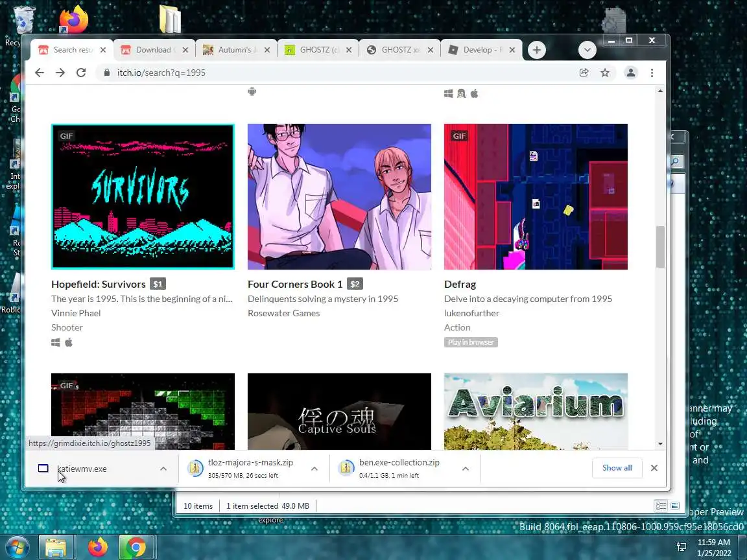Open the Aviarium game thumbnail
Viewport: 747px width, 560px height.
536,412
